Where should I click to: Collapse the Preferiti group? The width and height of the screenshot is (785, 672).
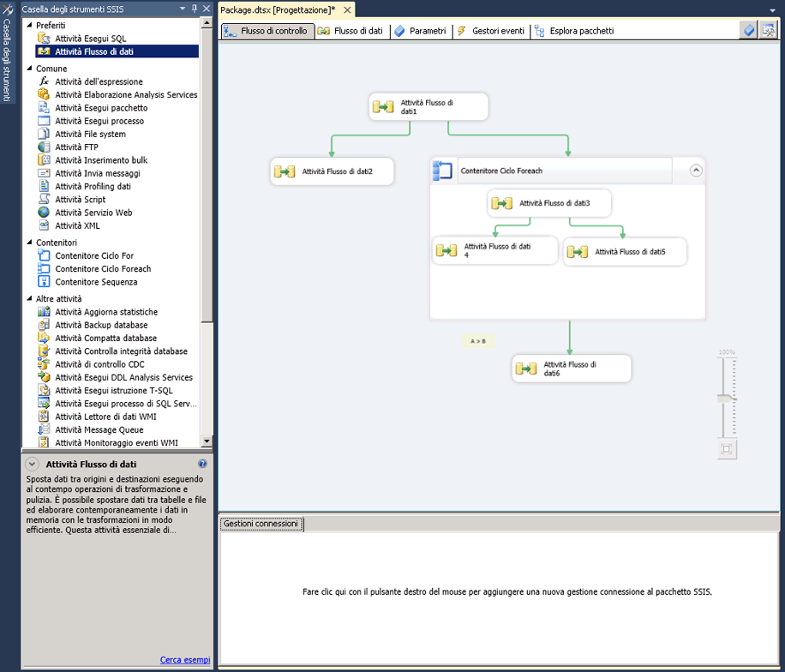tap(29, 25)
